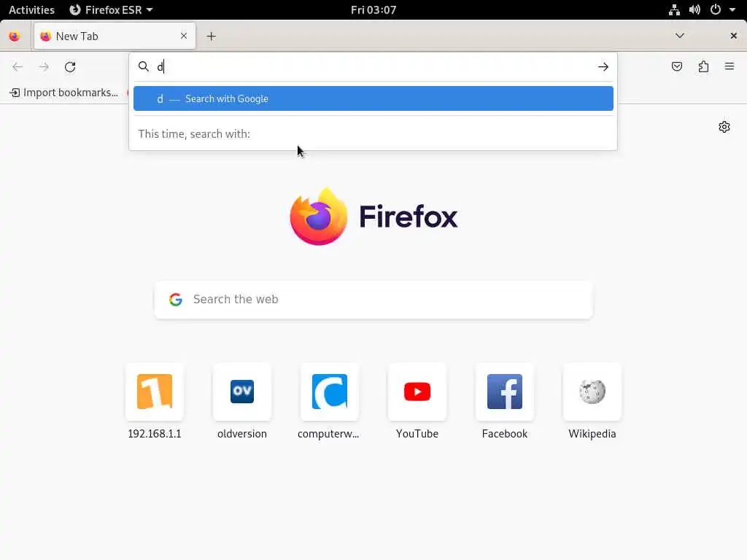Open the Extensions puzzle icon
Viewport: 747px width, 560px height.
[703, 66]
